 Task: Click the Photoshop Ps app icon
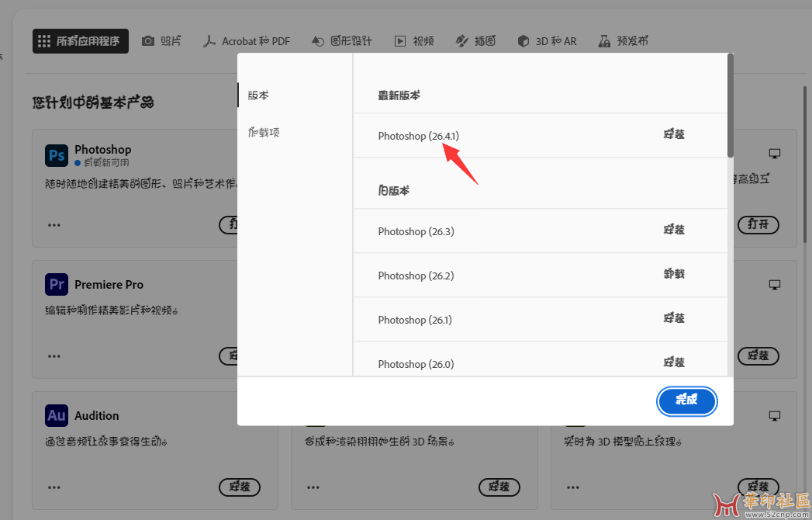click(x=57, y=155)
